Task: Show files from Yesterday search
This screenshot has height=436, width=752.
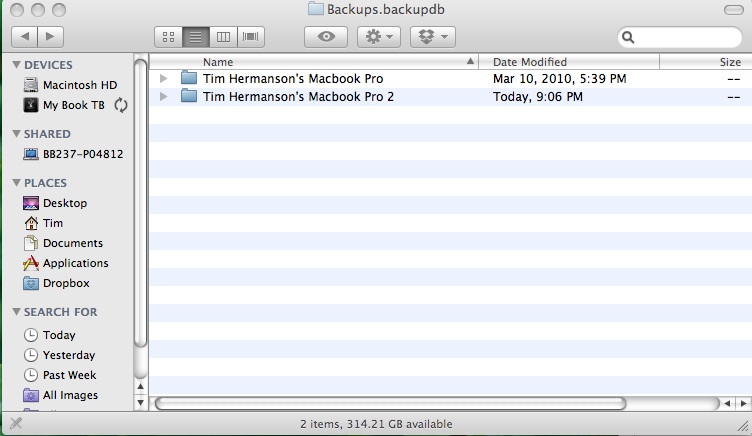Action: click(x=70, y=355)
